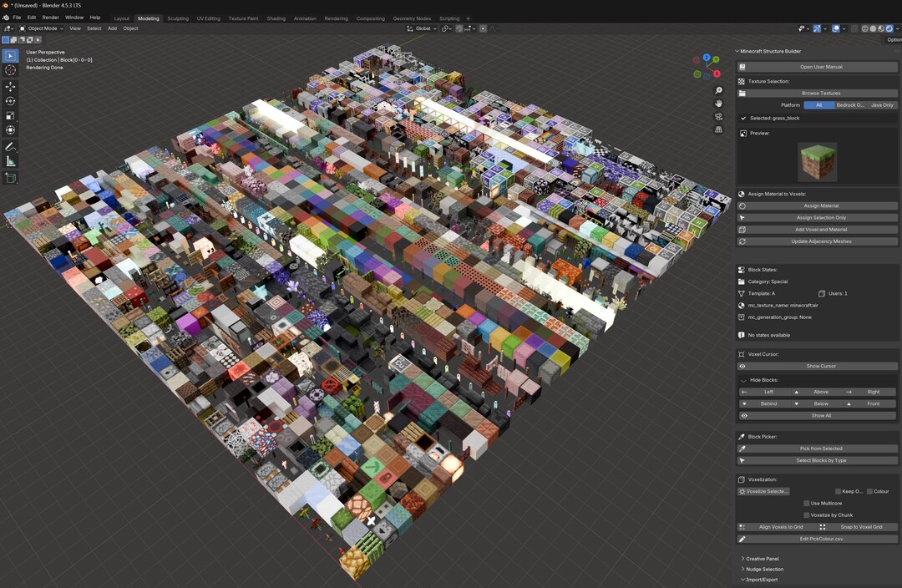Click the grass block preview thumbnail
This screenshot has width=902, height=588.
click(x=818, y=162)
